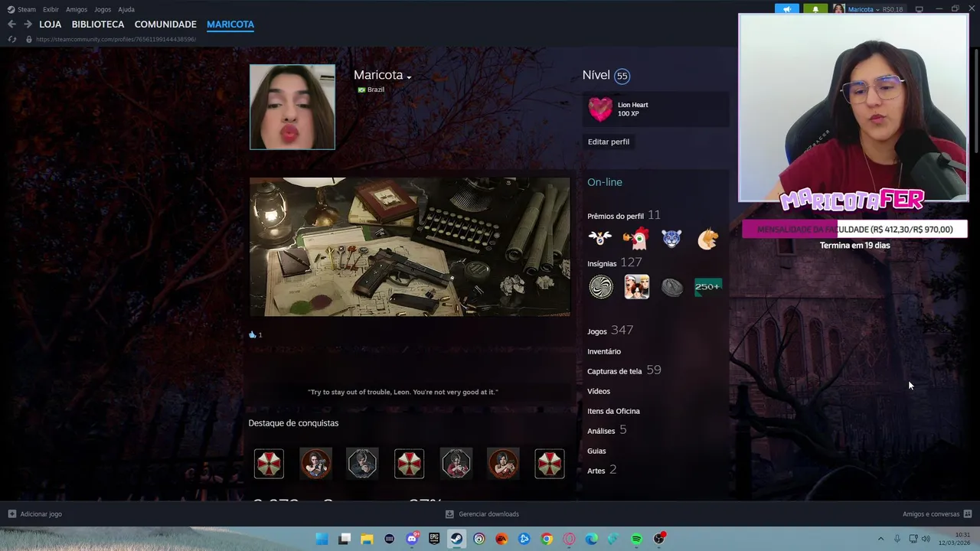Select the blue cat-face profile award icon
This screenshot has width=980, height=551.
click(671, 239)
